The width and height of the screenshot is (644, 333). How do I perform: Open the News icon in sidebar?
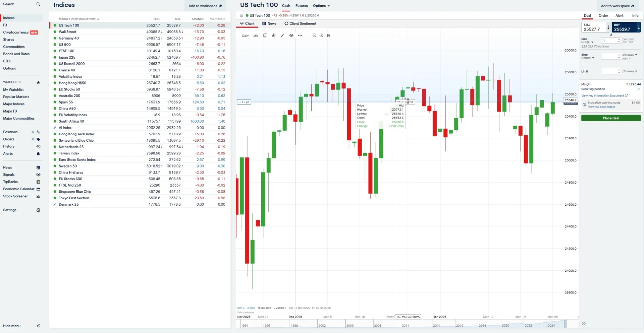38,168
